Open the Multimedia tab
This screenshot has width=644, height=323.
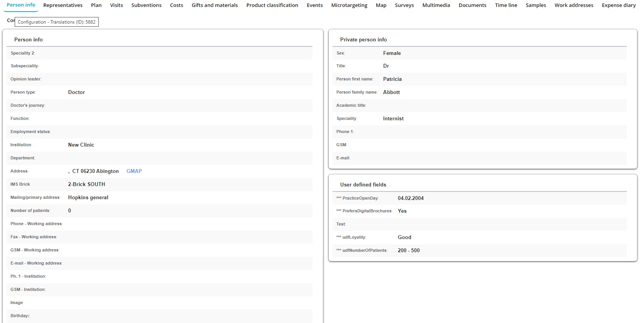coord(436,5)
